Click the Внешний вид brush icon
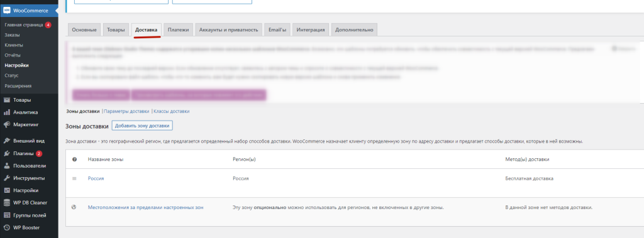This screenshot has height=238, width=644. (x=6, y=141)
